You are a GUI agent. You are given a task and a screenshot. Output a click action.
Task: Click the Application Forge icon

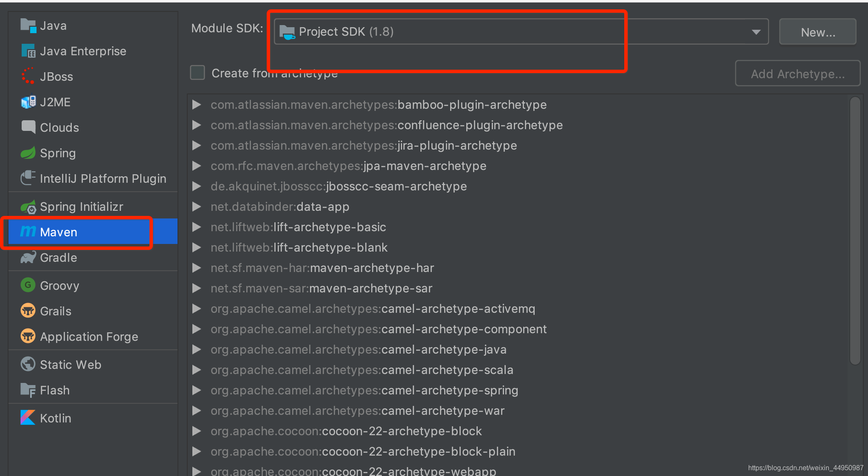[28, 336]
